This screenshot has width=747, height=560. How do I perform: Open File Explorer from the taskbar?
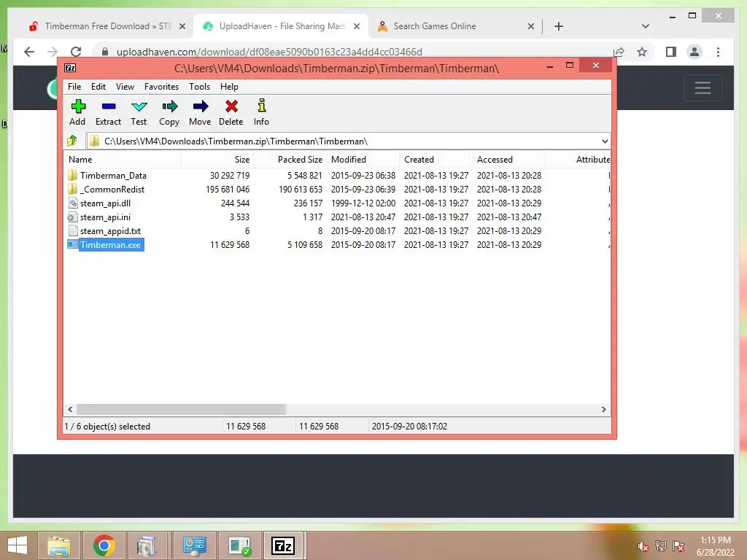[x=58, y=545]
